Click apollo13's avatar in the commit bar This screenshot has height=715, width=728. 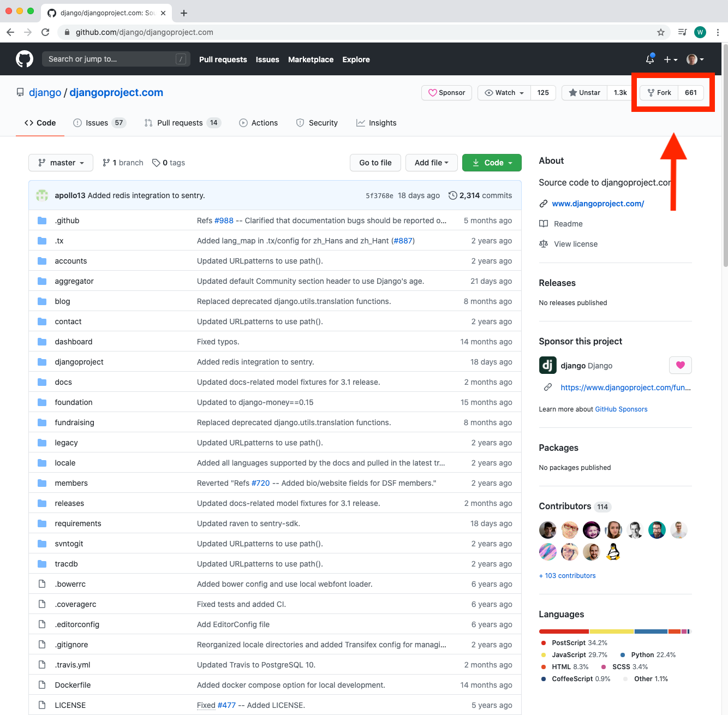coord(42,195)
